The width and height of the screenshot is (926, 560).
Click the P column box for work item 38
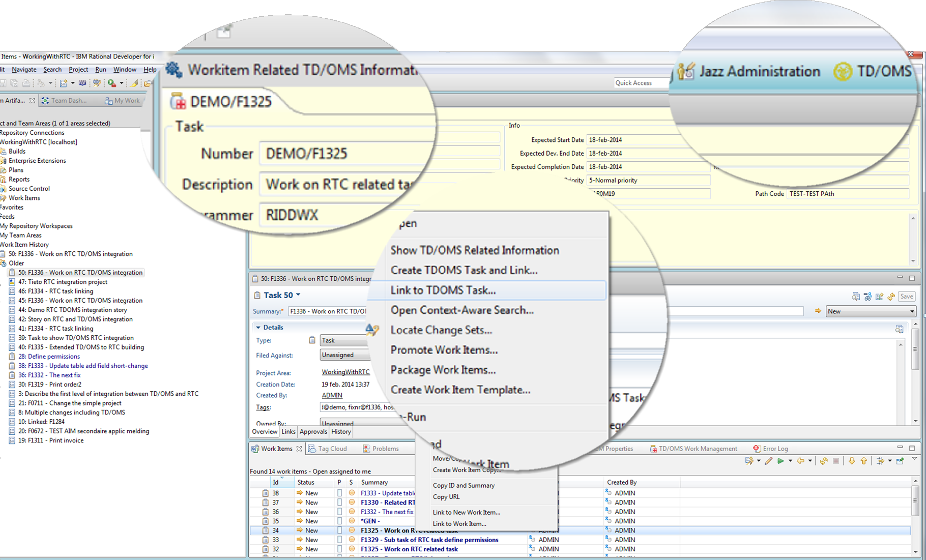[x=339, y=493]
